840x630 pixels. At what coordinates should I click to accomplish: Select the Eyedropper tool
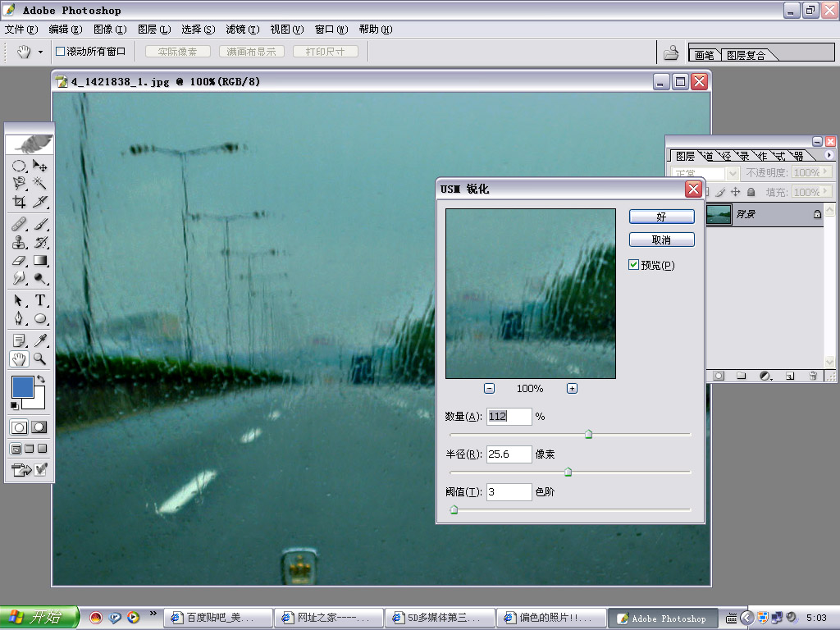coord(39,340)
